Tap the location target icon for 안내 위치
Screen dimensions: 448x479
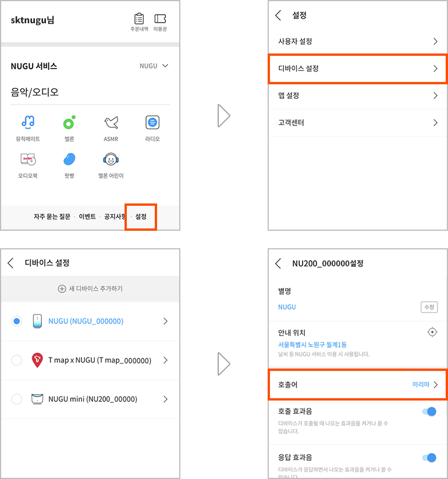432,332
